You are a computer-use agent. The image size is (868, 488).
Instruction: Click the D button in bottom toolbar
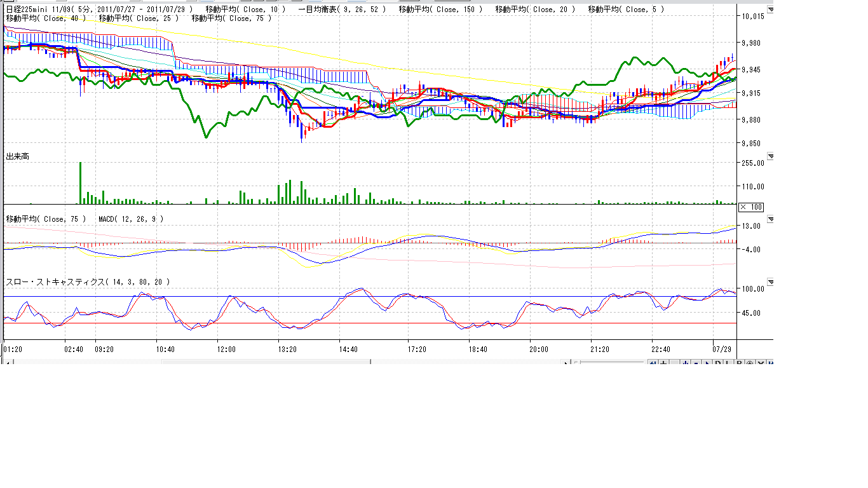[718, 363]
